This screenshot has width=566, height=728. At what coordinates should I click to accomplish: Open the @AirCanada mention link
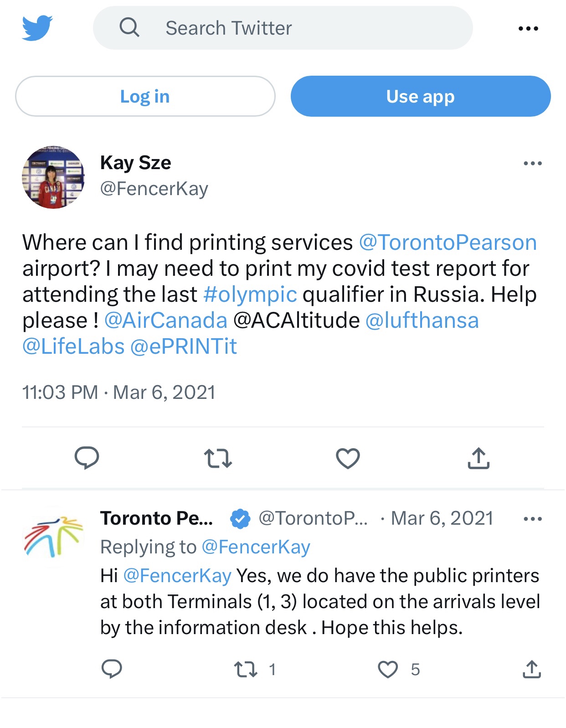(x=166, y=320)
